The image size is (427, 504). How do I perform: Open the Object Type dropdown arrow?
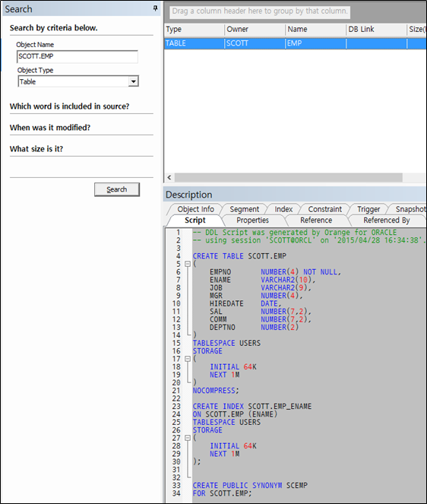click(x=133, y=81)
